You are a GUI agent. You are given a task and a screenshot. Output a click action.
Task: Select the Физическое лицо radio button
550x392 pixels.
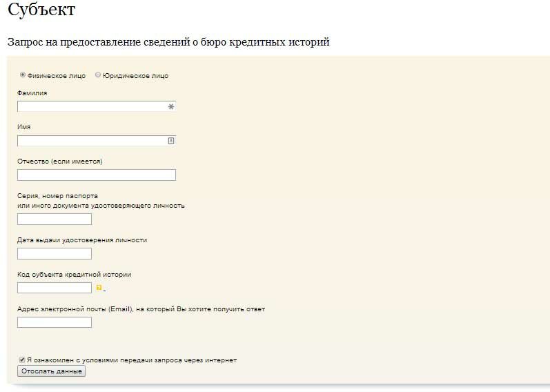[23, 75]
